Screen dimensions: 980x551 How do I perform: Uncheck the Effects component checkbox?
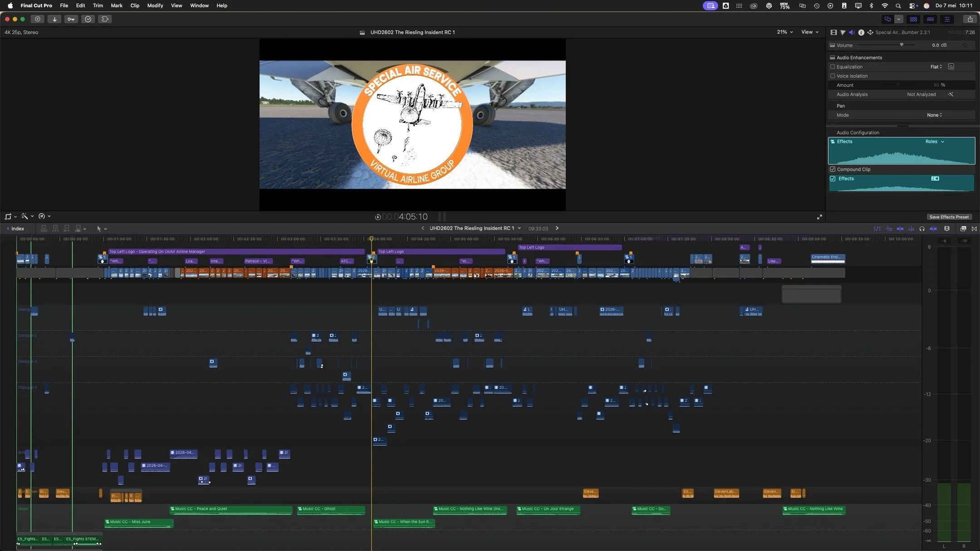point(833,179)
